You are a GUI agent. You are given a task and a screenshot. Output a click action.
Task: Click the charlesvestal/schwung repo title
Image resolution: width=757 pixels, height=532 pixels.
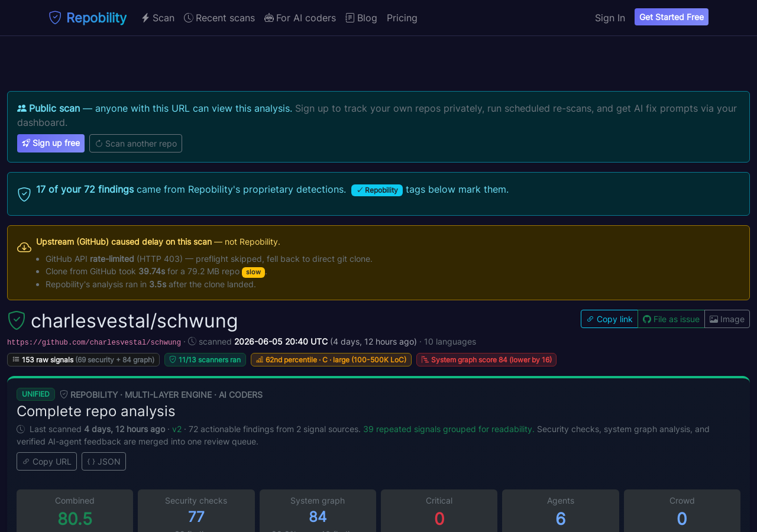pyautogui.click(x=134, y=320)
